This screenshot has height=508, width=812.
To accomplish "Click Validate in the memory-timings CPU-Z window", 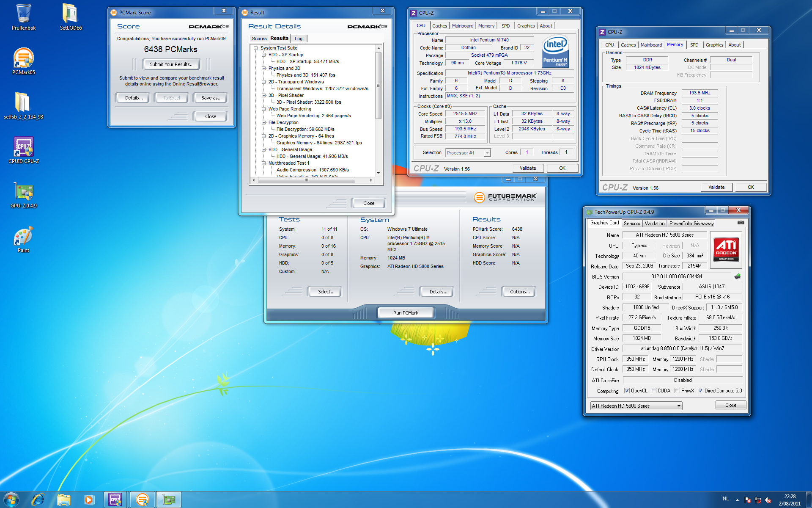I will point(716,187).
